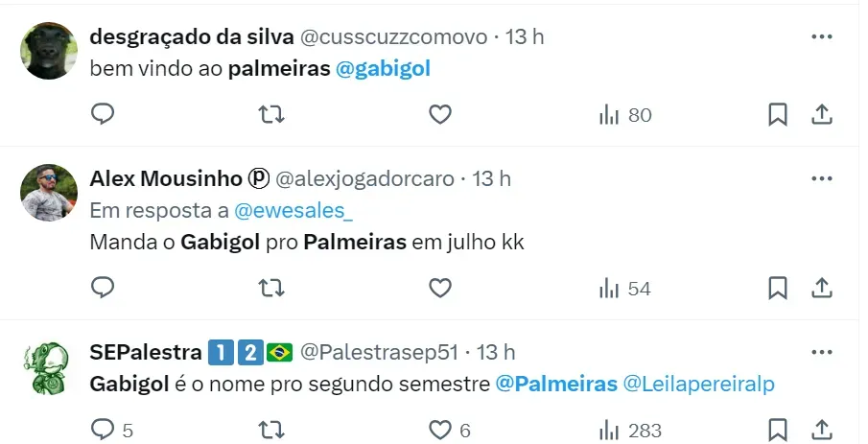Bookmark the tweet mentioning @gabigol
Viewport: 868px width, 444px height.
pos(778,115)
